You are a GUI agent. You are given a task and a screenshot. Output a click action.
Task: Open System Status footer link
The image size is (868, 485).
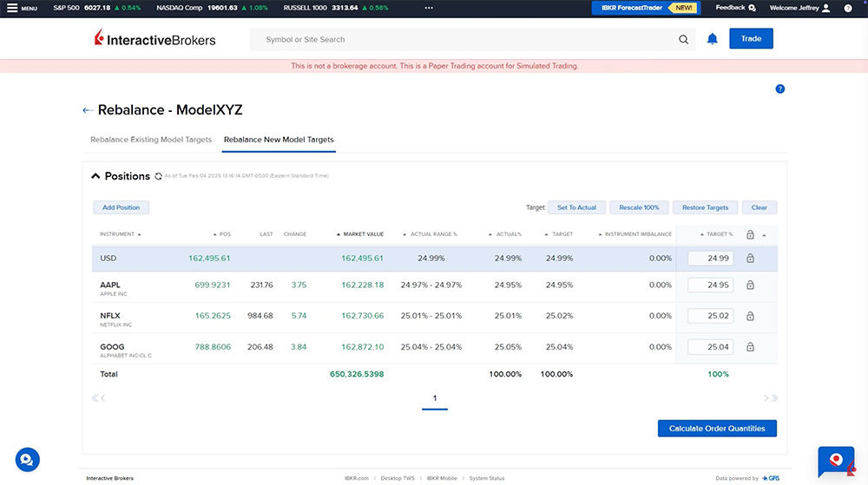point(487,478)
